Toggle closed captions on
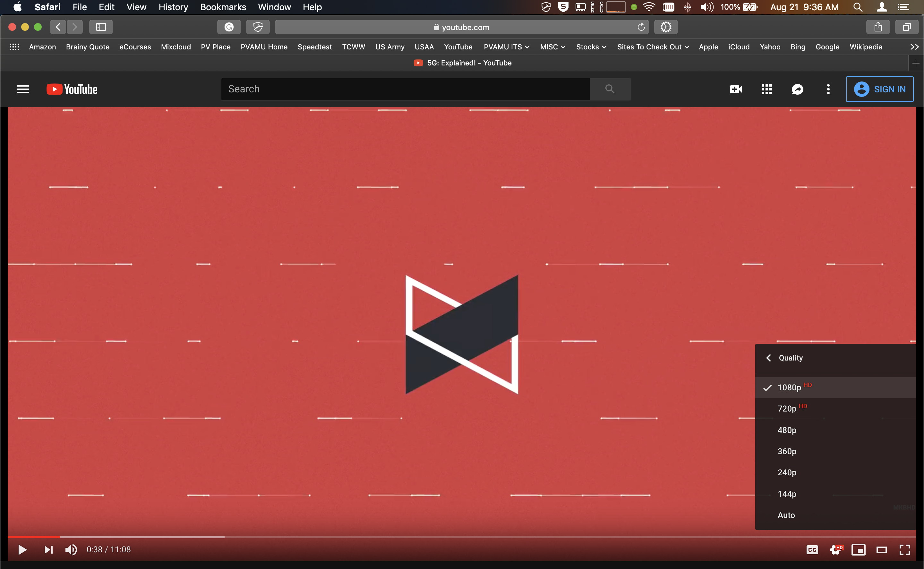Image resolution: width=924 pixels, height=569 pixels. point(812,550)
